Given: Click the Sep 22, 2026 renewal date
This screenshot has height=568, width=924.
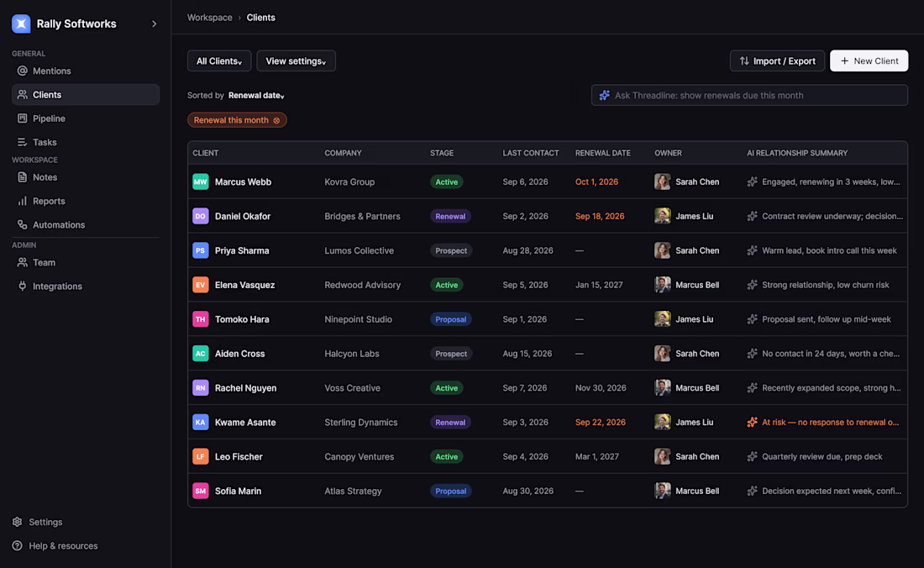Looking at the screenshot, I should click(601, 422).
